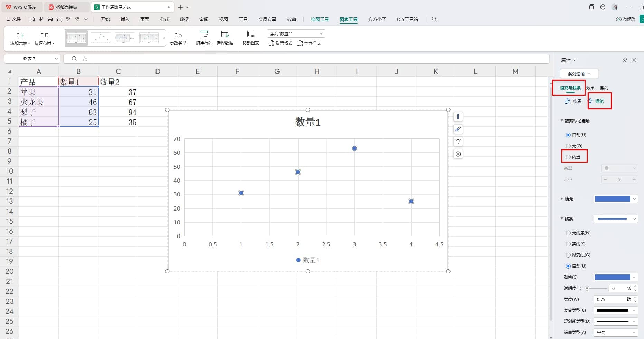This screenshot has height=339, width=644.
Task: Select the third chart style thumbnail
Action: [125, 38]
